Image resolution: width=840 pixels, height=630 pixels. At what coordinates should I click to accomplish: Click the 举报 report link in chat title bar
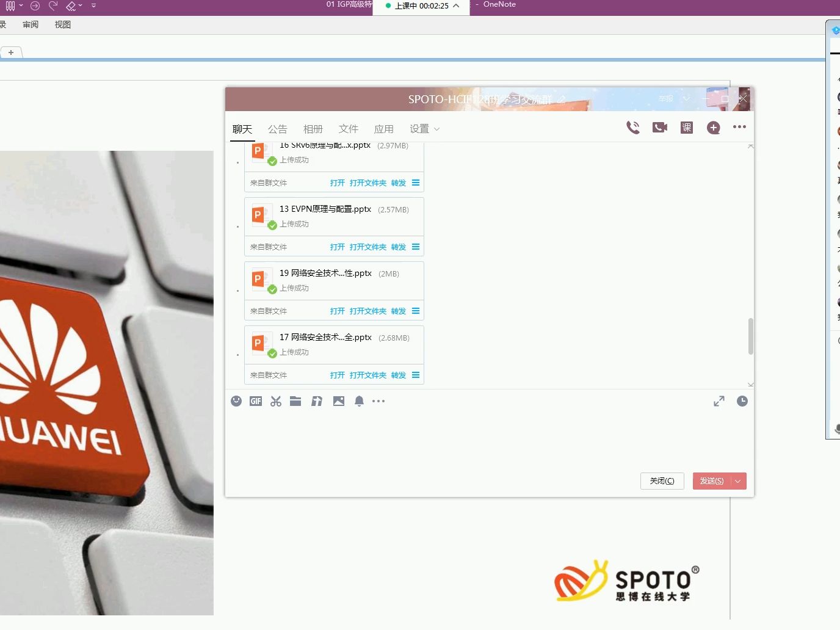pos(666,99)
